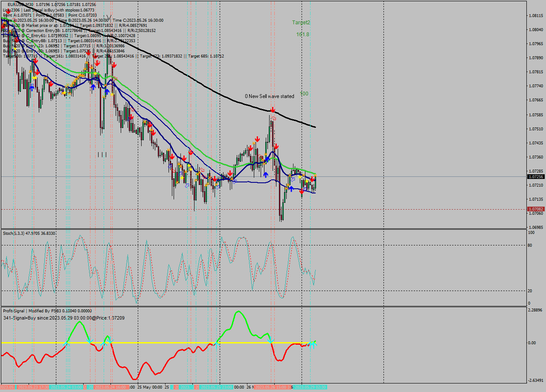Image resolution: width=546 pixels, height=392 pixels.
Task: Select the '161.8' Fibonacci level label
Action: pyautogui.click(x=304, y=35)
